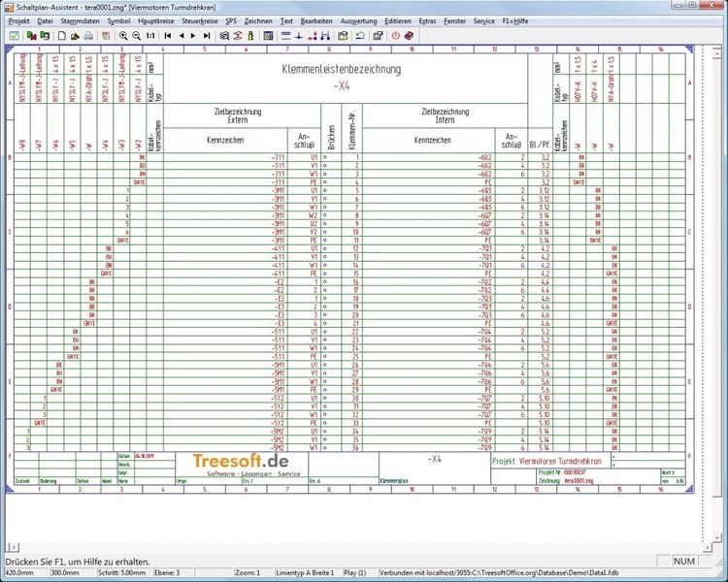This screenshot has width=728, height=582.
Task: Click the printer icon in toolbar
Action: click(89, 35)
